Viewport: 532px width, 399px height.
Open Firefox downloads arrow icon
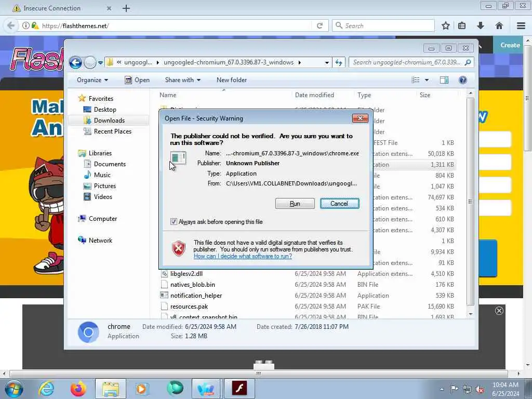point(481,26)
